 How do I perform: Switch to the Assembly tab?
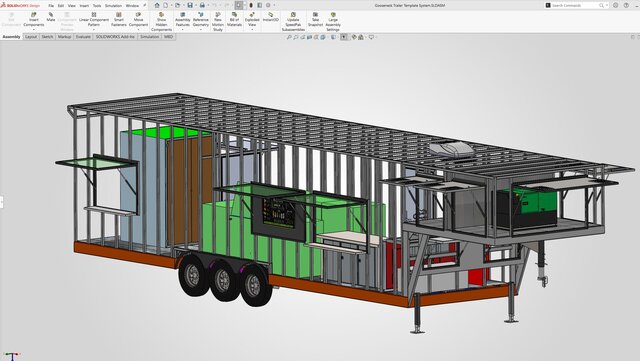click(x=11, y=37)
